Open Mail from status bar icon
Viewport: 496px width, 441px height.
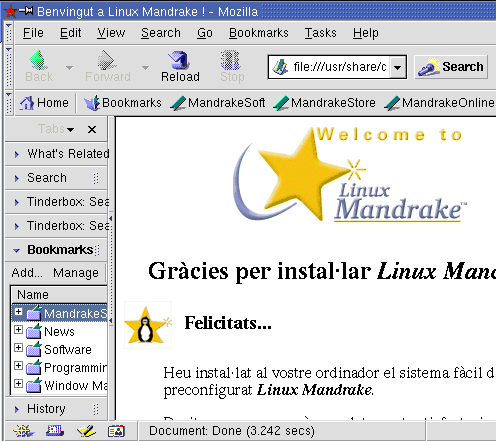click(x=55, y=431)
